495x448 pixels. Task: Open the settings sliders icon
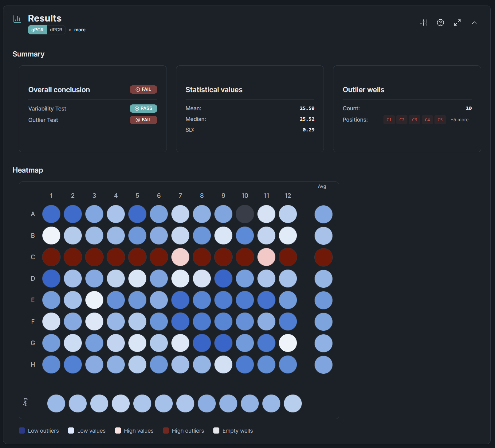coord(423,22)
